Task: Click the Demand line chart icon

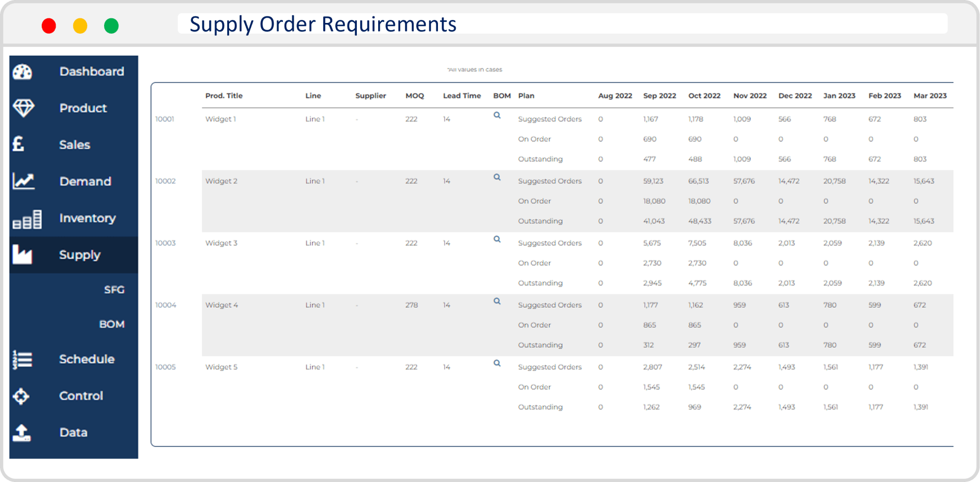Action: tap(23, 181)
